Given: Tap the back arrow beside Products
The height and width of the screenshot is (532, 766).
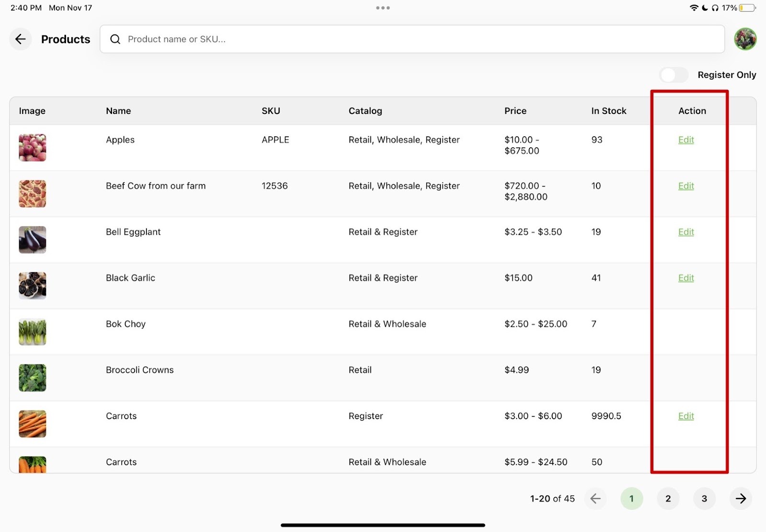Looking at the screenshot, I should click(x=20, y=39).
